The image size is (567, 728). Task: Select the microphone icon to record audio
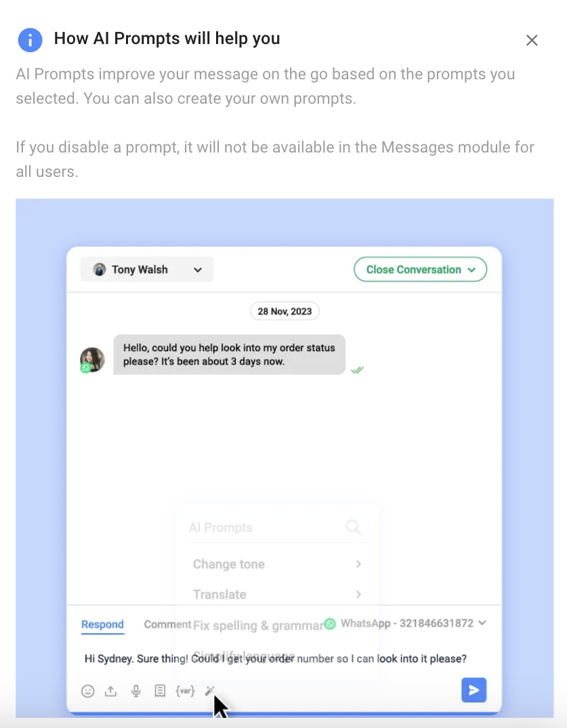(x=135, y=691)
